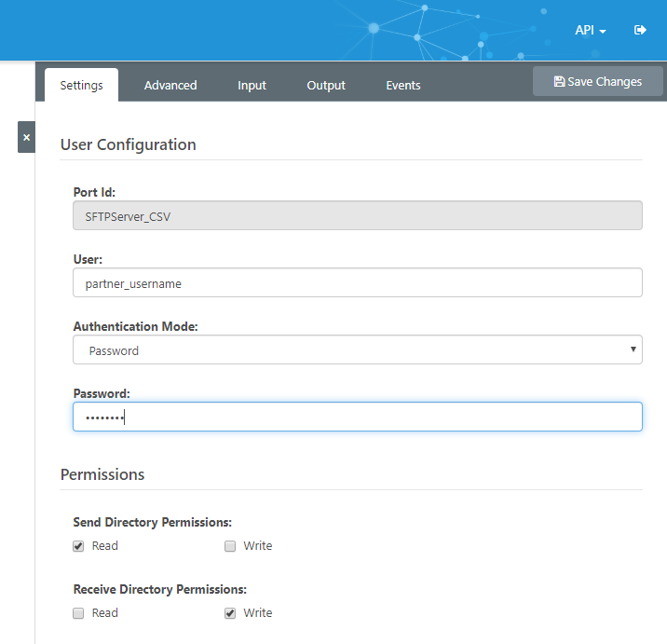Click the User Configuration heading
Viewport: 667px width, 644px height.
[128, 144]
